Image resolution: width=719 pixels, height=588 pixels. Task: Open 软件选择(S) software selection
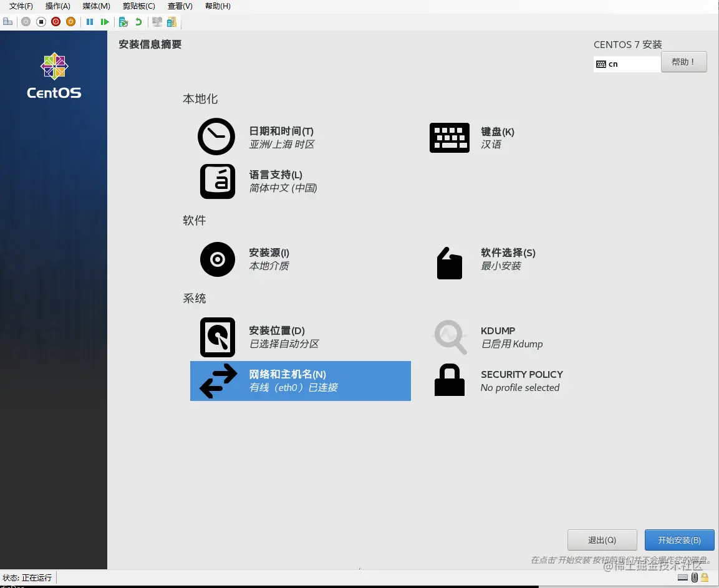(486, 263)
